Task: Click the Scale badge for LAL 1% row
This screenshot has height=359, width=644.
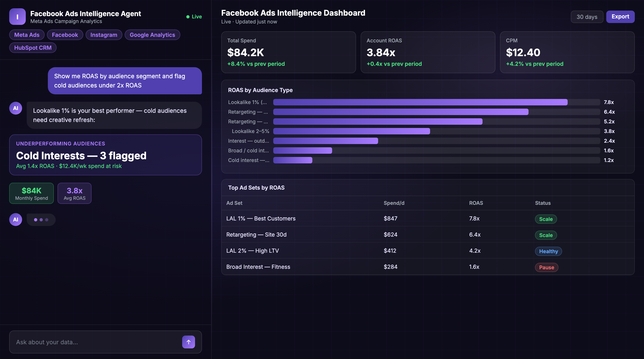Action: coord(546,219)
